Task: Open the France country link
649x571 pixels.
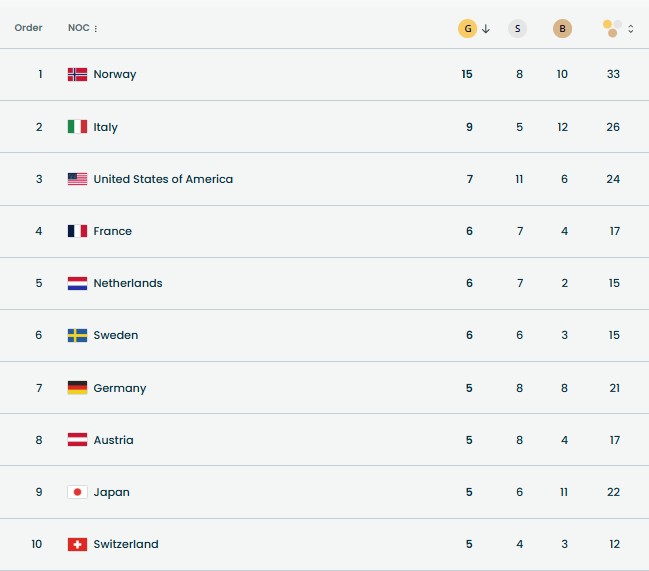Action: [x=112, y=231]
